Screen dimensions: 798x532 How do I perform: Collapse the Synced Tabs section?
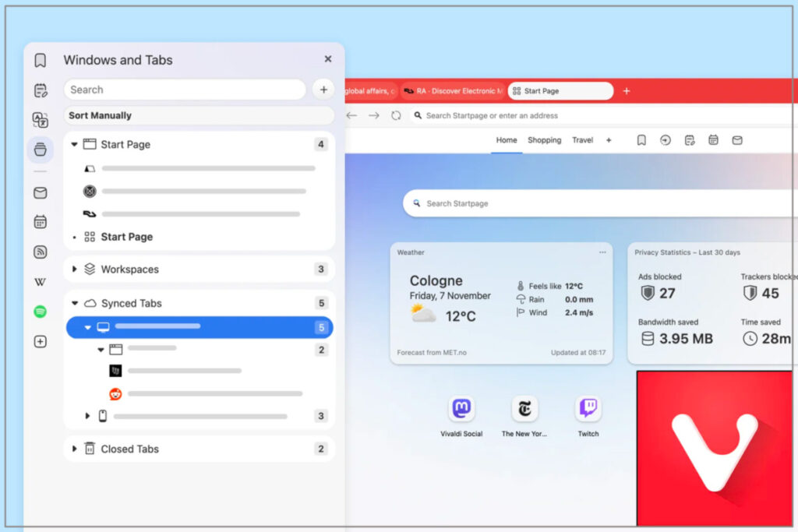tap(75, 304)
